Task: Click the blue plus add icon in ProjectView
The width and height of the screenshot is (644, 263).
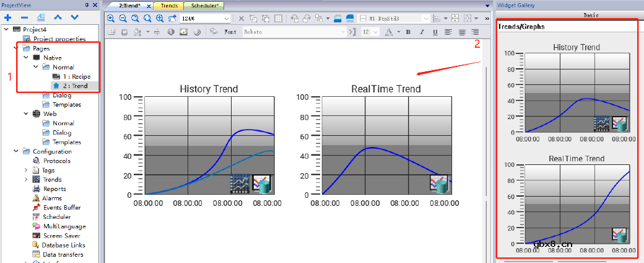Action: click(x=8, y=17)
